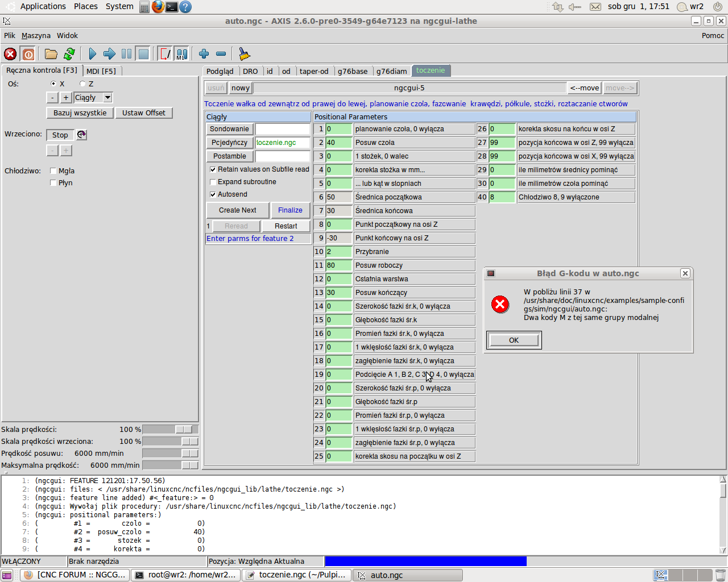
Task: Enable Płyn flood coolant
Action: click(53, 183)
